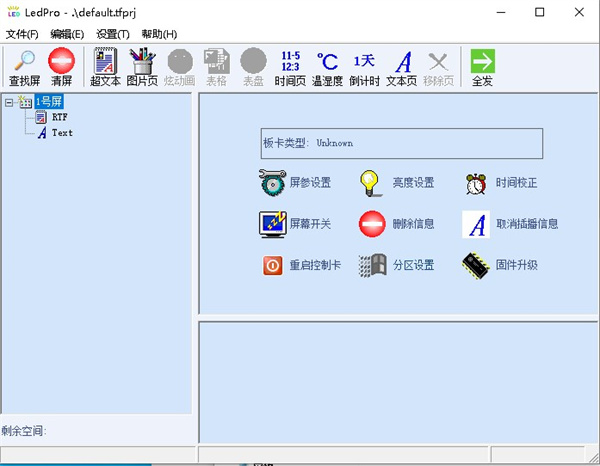Viewport: 600px width, 466px height.
Task: Click the 亮度设置 text label
Action: coord(413,182)
